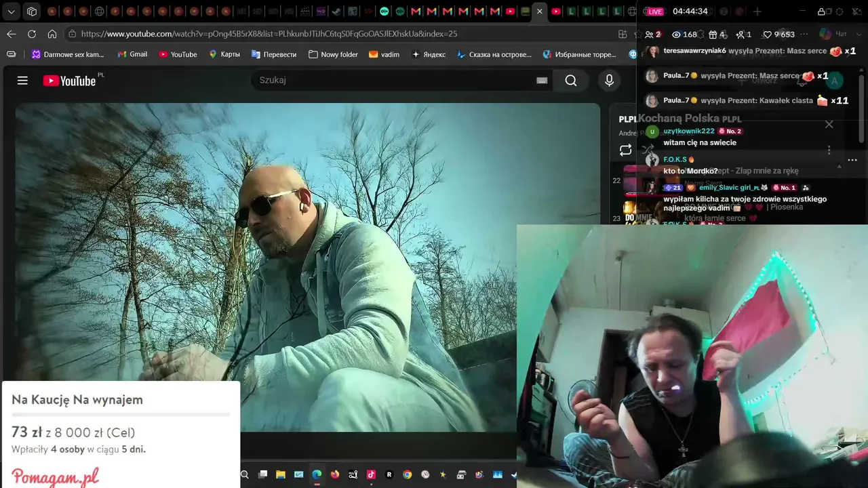Open the horizontal three-dot menu beside playlist
The height and width of the screenshot is (488, 868).
coord(852,160)
